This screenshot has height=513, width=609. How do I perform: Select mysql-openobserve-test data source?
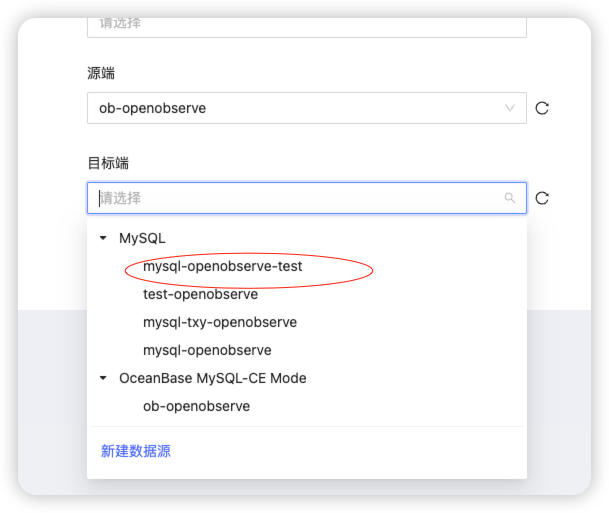223,266
